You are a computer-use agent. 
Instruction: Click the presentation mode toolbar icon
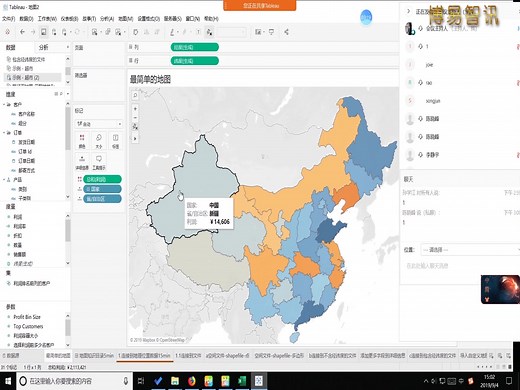tap(271, 32)
